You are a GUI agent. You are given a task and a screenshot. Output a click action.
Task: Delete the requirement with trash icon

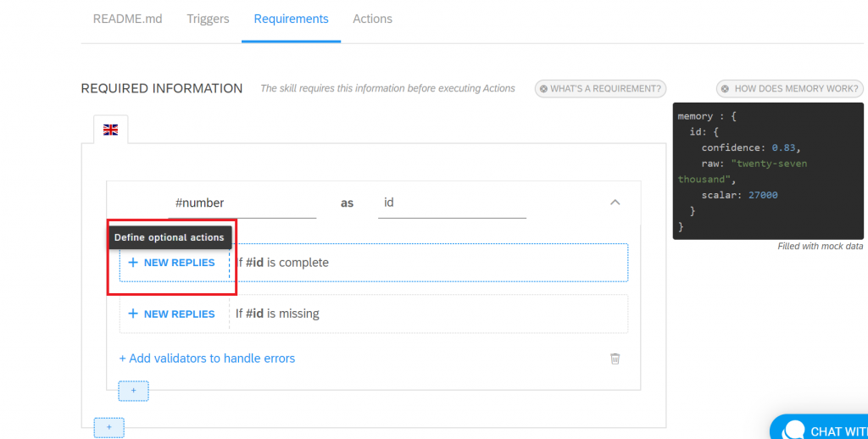615,358
